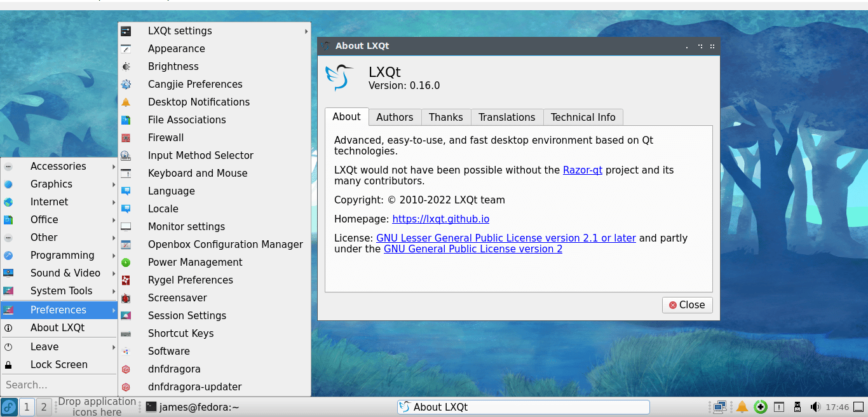Open Language in the Preferences submenu
Viewport: 868px width, 417px height.
pos(215,191)
